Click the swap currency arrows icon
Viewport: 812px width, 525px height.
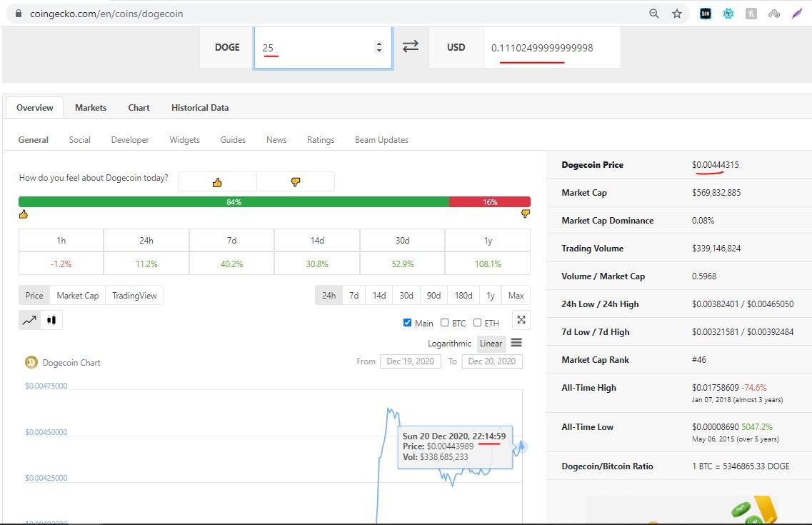pos(410,46)
